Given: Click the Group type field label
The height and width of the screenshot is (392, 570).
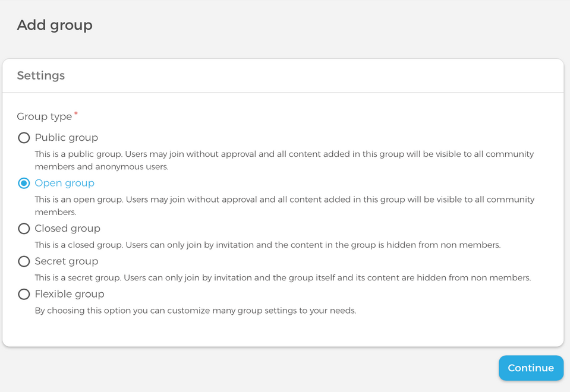Looking at the screenshot, I should point(45,116).
